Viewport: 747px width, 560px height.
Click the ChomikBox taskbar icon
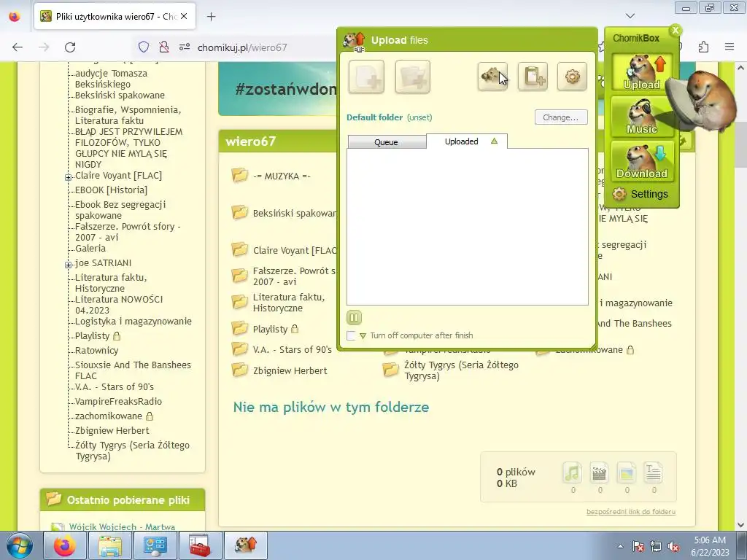coord(245,545)
